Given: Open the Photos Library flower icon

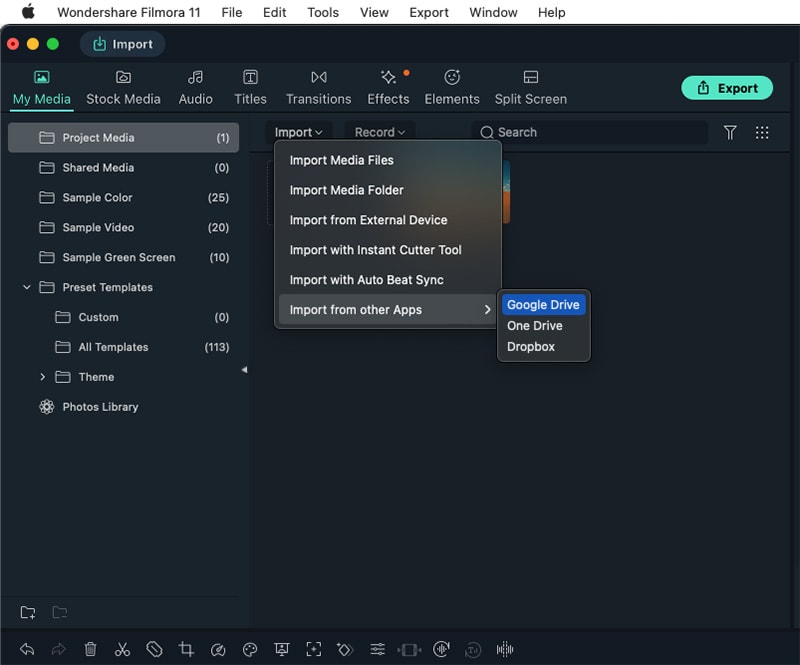Looking at the screenshot, I should (x=47, y=407).
